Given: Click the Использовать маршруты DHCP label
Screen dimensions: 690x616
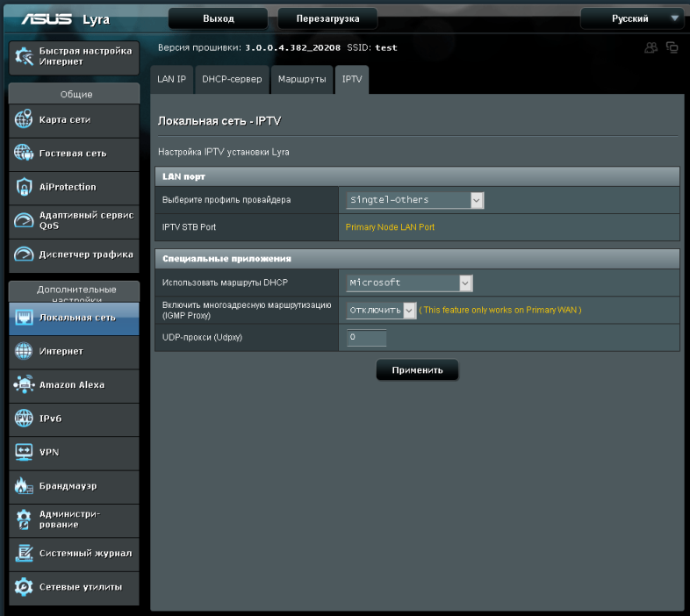Looking at the screenshot, I should (225, 283).
